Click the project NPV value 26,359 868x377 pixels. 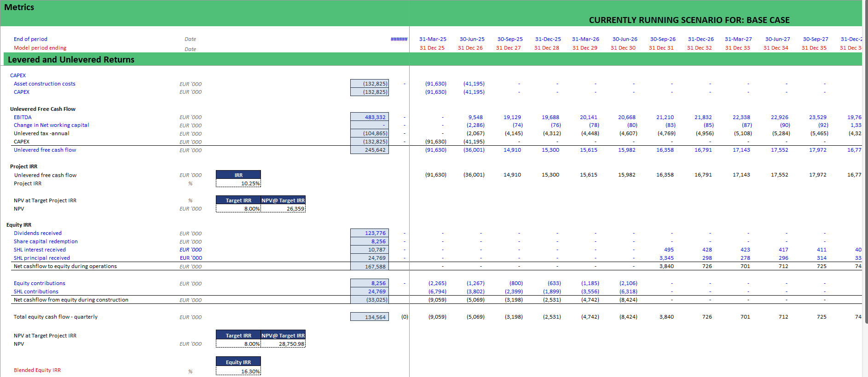tap(283, 209)
